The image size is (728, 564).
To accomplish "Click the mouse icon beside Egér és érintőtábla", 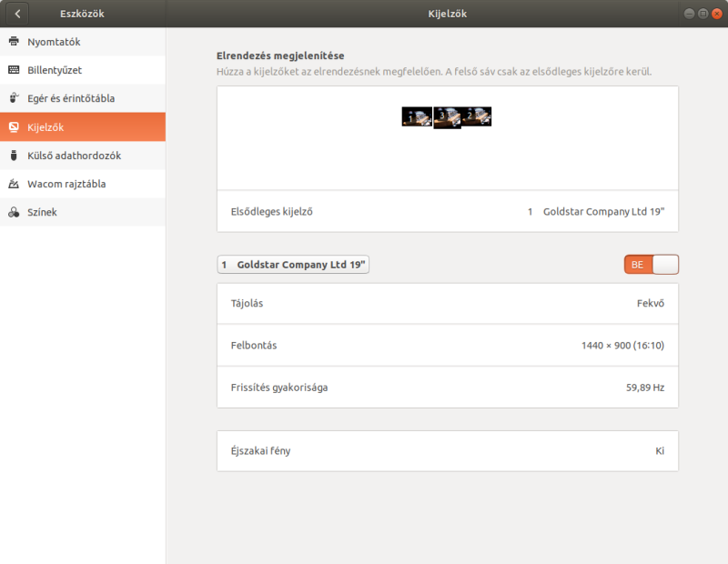I will 14,98.
